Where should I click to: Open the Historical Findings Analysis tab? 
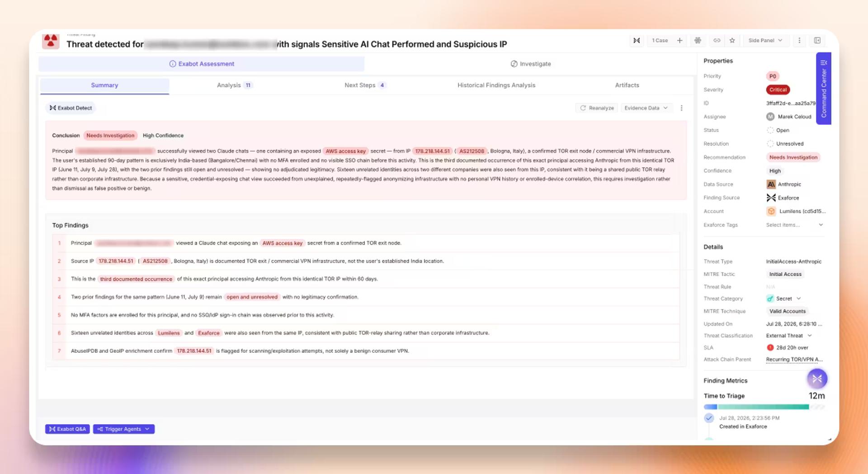pyautogui.click(x=496, y=85)
